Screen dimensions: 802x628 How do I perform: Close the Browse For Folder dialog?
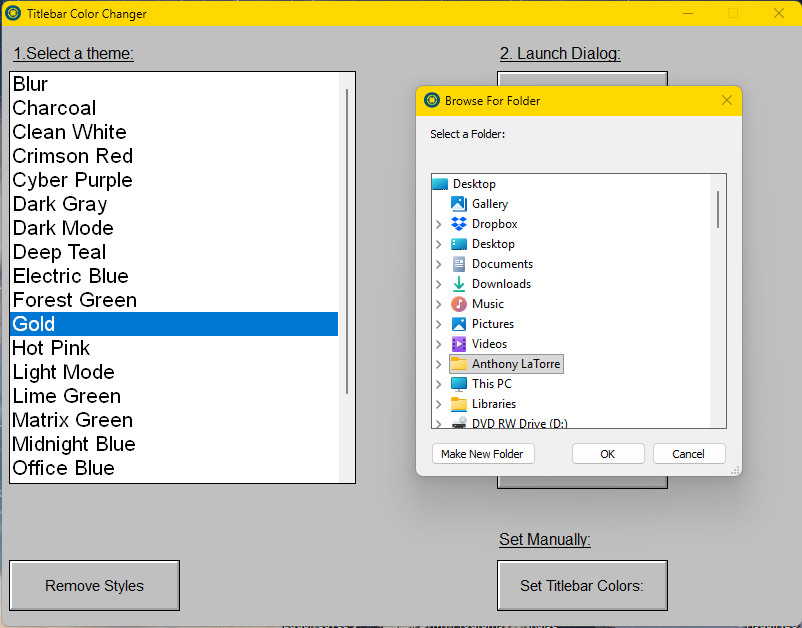pos(727,100)
